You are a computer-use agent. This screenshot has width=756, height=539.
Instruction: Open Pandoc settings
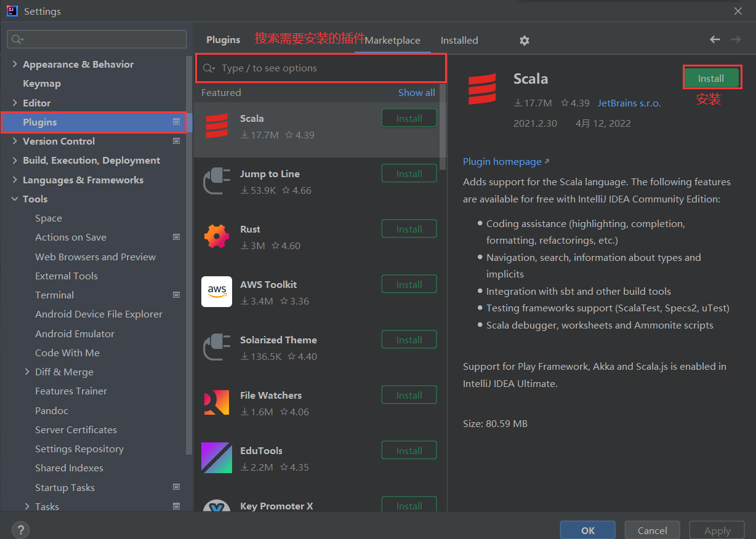click(x=52, y=410)
